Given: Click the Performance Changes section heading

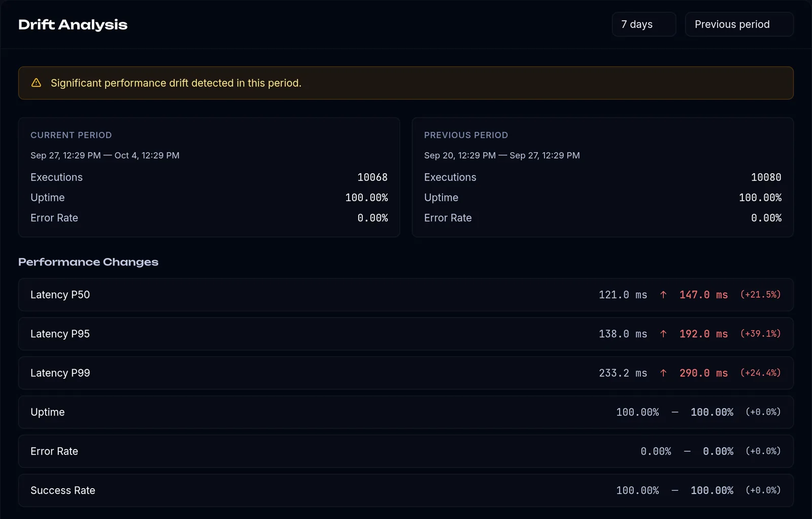Looking at the screenshot, I should (88, 262).
